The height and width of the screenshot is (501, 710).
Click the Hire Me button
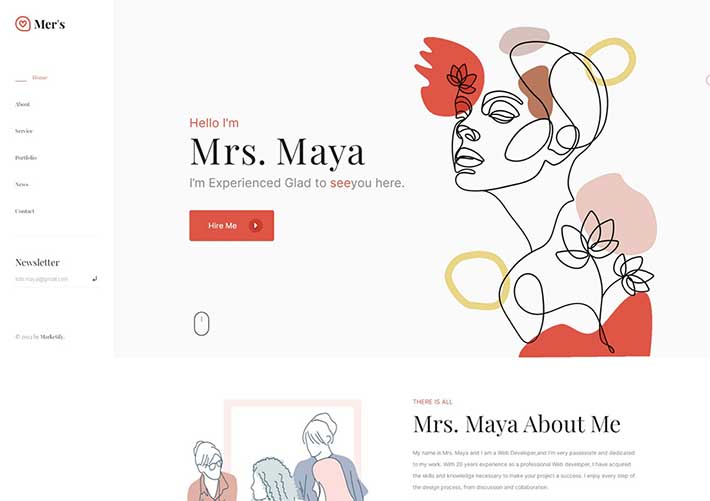coord(231,226)
